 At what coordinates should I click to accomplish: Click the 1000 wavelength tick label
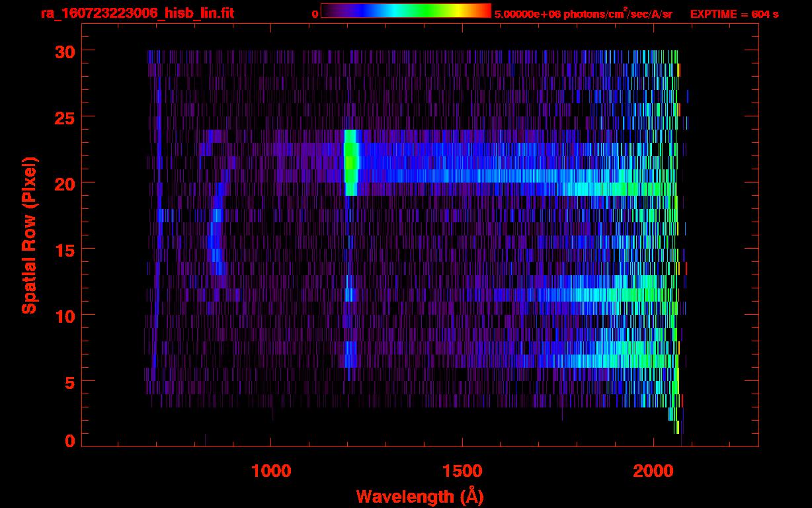271,471
